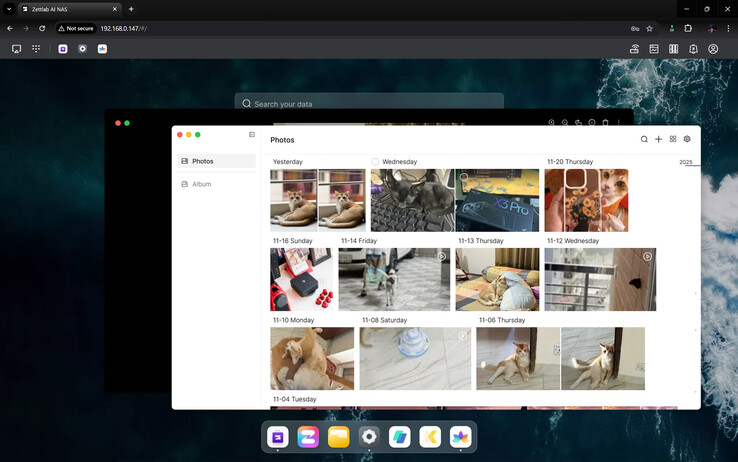This screenshot has width=738, height=462.
Task: Select all photos from Wednesday
Action: 375,161
